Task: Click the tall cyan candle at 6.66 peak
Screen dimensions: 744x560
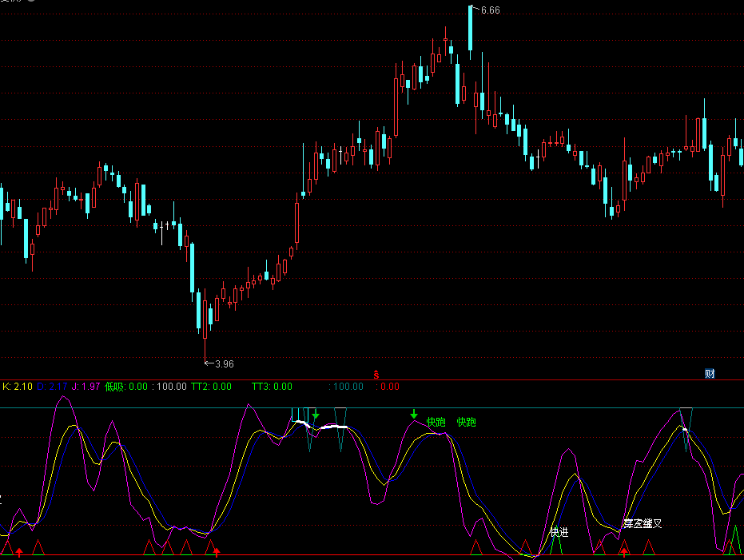Action: [x=470, y=29]
